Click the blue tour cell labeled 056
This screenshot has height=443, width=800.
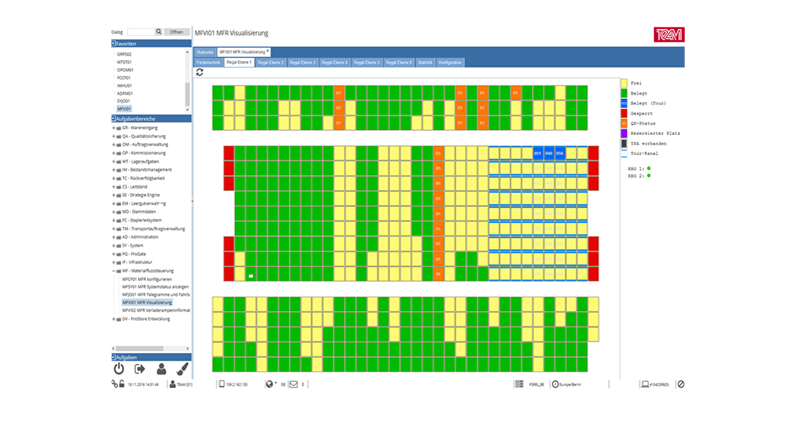[x=560, y=153]
